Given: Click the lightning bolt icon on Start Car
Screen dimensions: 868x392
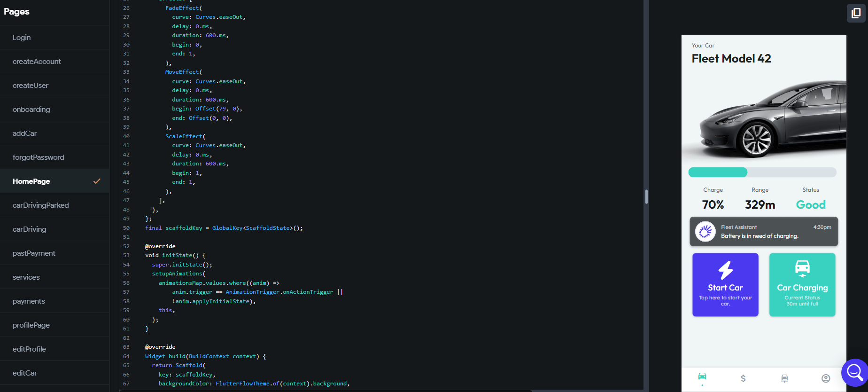Looking at the screenshot, I should (x=726, y=270).
